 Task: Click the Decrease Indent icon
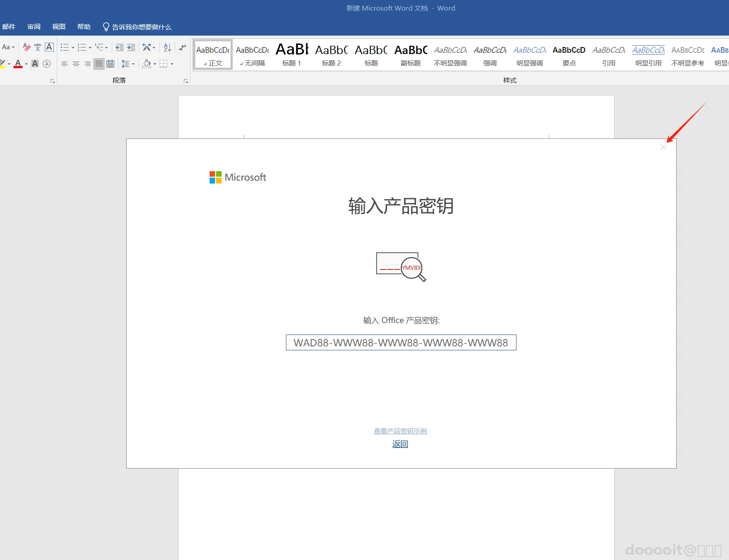click(x=119, y=47)
